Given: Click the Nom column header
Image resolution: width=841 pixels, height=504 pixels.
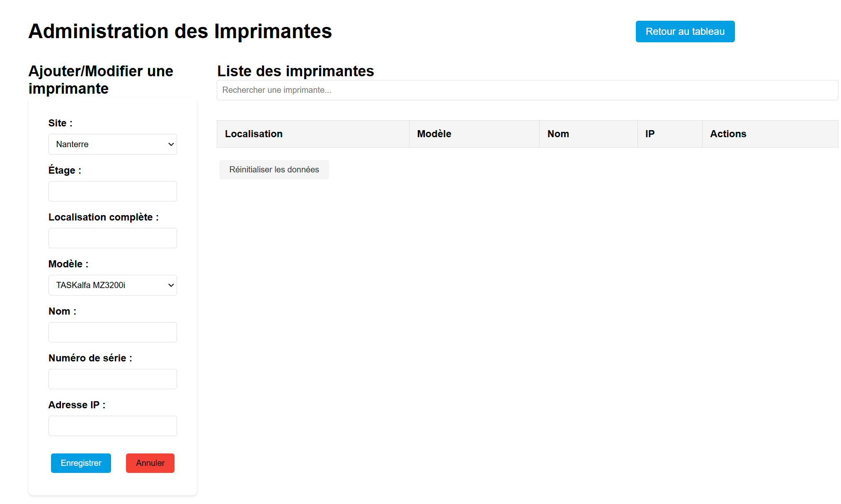Looking at the screenshot, I should click(558, 133).
